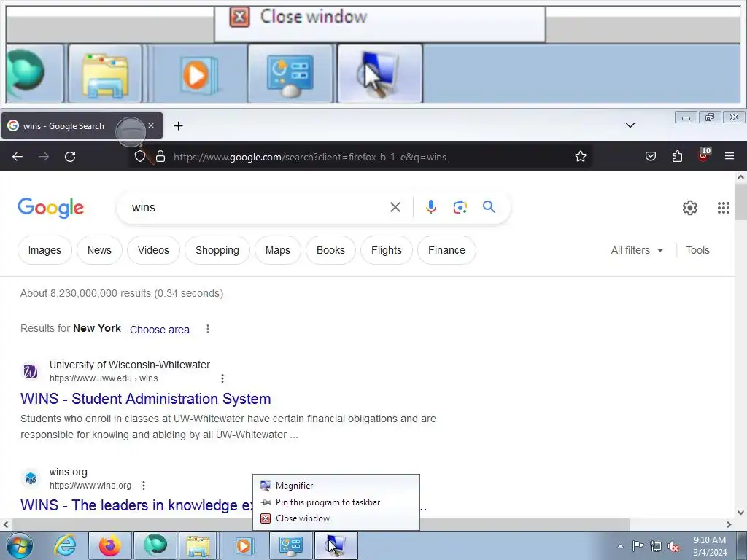Click the Magnifier taskbar button
The width and height of the screenshot is (747, 560).
point(336,545)
